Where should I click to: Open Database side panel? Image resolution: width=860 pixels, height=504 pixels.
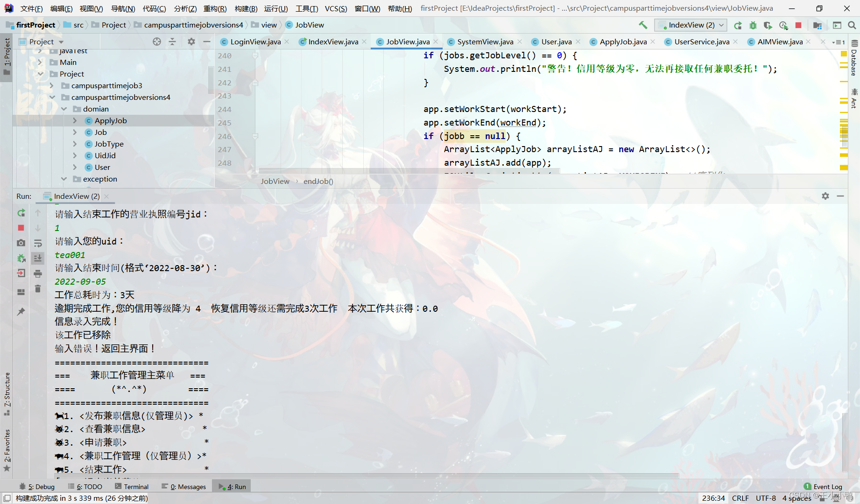(854, 58)
